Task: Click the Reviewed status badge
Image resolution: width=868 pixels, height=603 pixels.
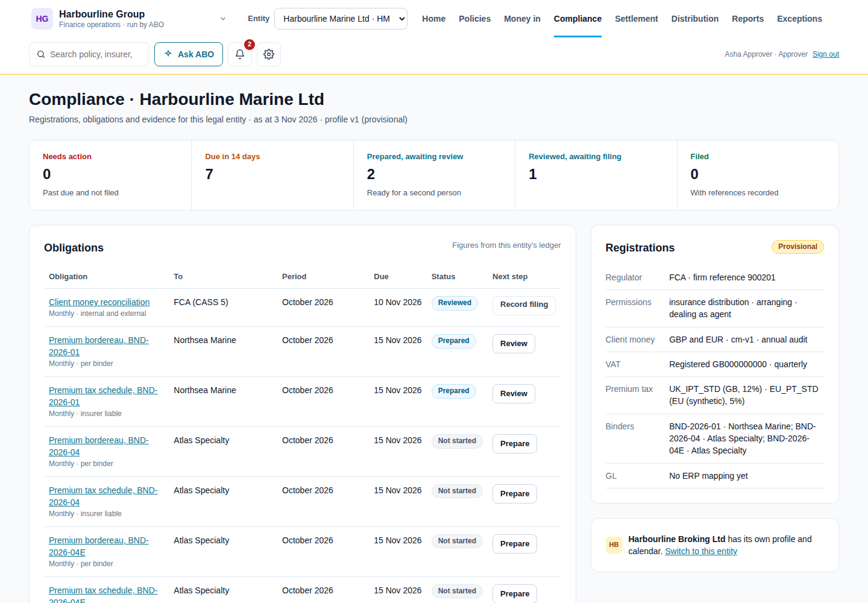Action: tap(454, 303)
